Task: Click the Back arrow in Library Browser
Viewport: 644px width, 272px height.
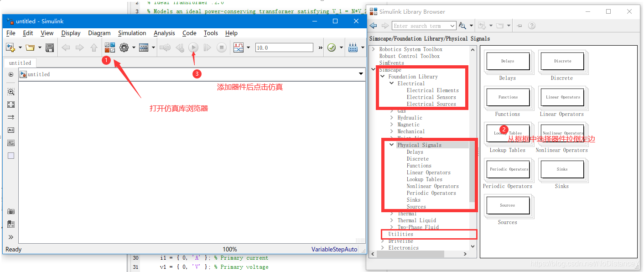Action: coord(374,26)
